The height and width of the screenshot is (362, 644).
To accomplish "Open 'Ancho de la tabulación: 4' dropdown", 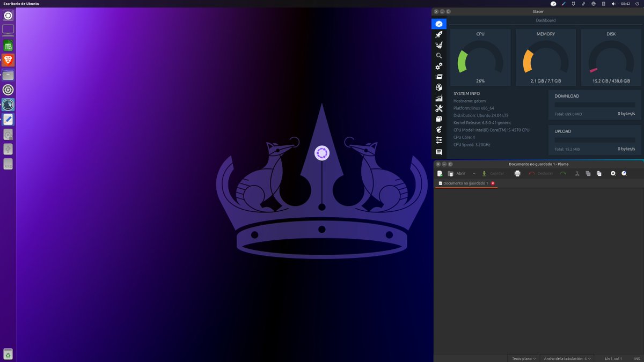I will point(568,358).
